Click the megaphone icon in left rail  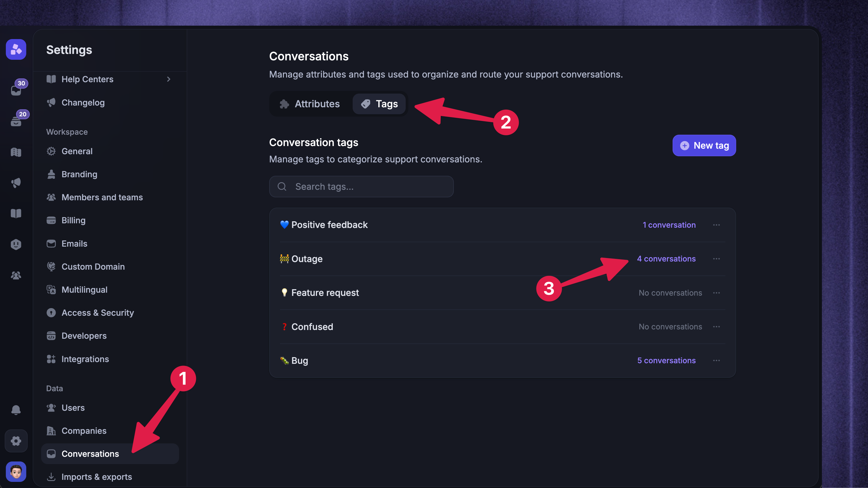(x=16, y=183)
